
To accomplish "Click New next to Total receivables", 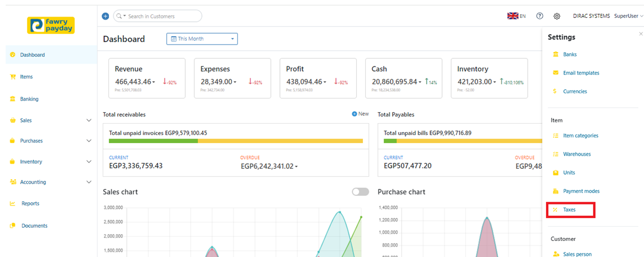I will [361, 114].
